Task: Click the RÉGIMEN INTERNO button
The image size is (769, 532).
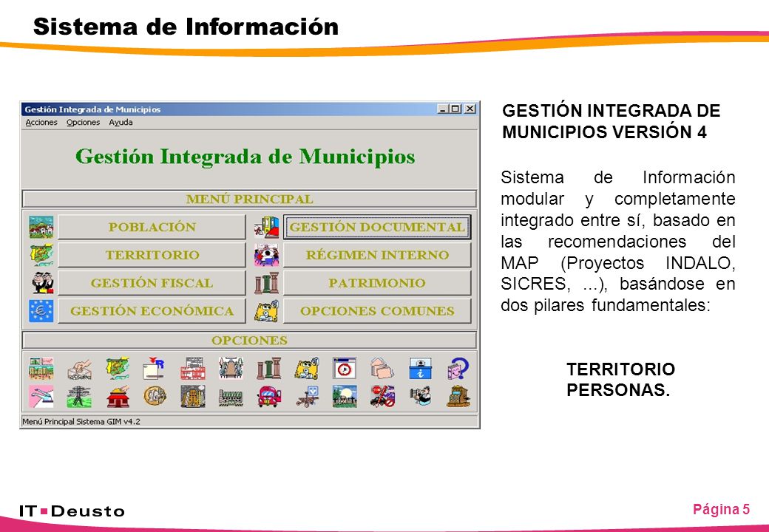Action: point(377,255)
